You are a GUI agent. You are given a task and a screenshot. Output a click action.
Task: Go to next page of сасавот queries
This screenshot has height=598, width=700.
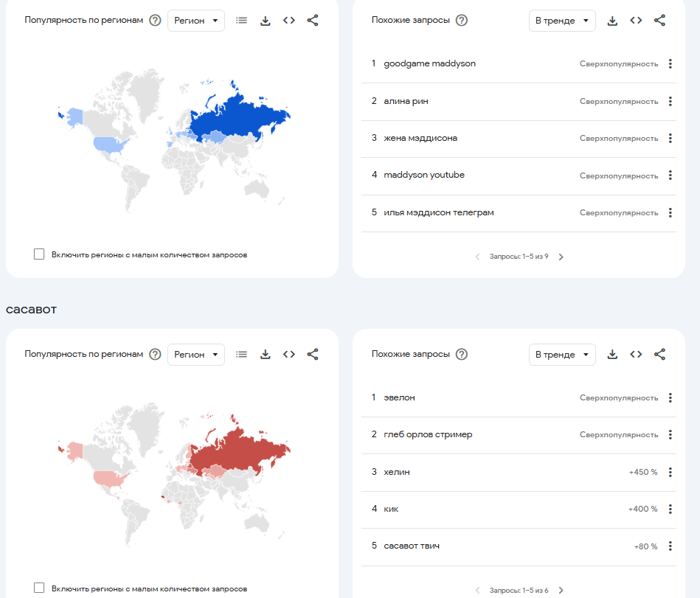tap(561, 590)
